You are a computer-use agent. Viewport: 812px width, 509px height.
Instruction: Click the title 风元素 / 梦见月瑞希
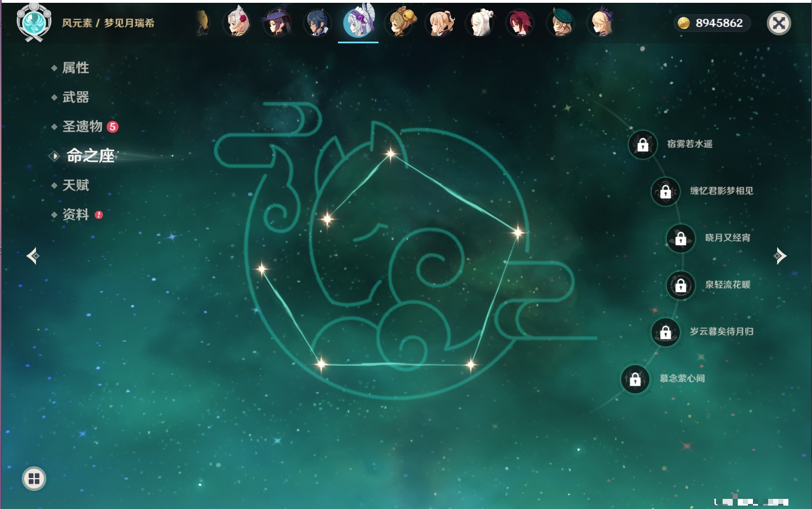tap(108, 23)
